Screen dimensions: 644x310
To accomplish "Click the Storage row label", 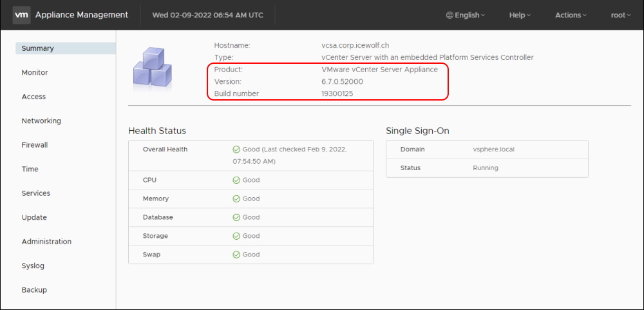I will point(155,236).
